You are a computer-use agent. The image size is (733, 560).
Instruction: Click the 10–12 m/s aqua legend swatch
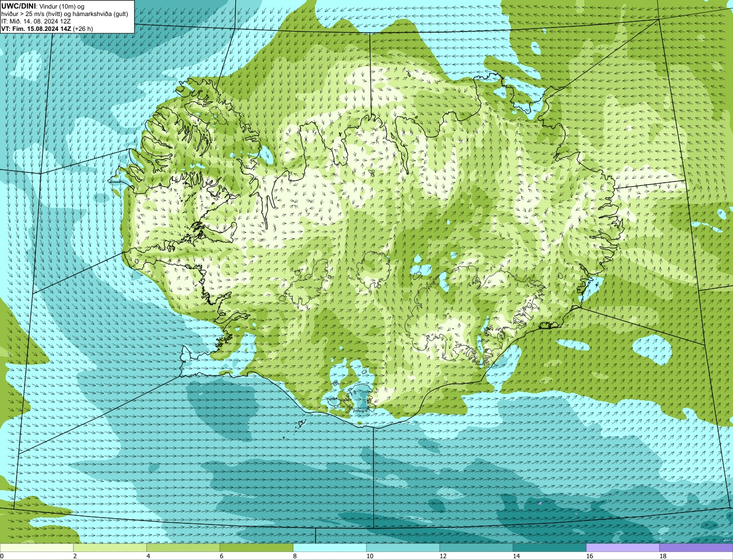tap(403, 548)
